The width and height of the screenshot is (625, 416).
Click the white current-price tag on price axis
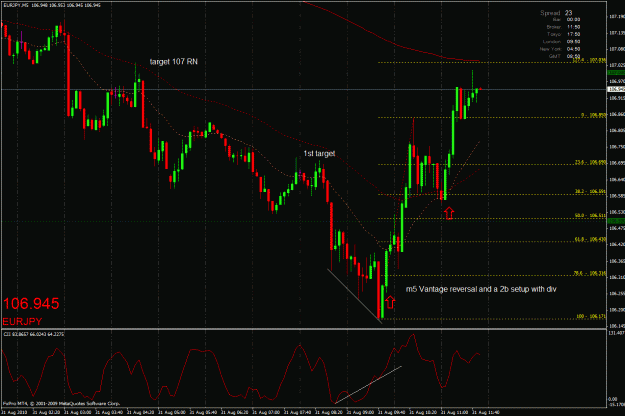616,89
